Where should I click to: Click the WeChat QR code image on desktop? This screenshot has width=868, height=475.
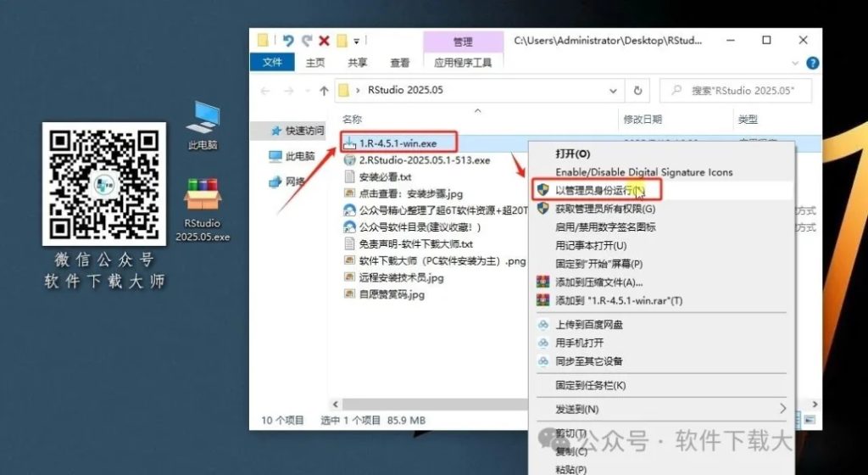tap(104, 184)
